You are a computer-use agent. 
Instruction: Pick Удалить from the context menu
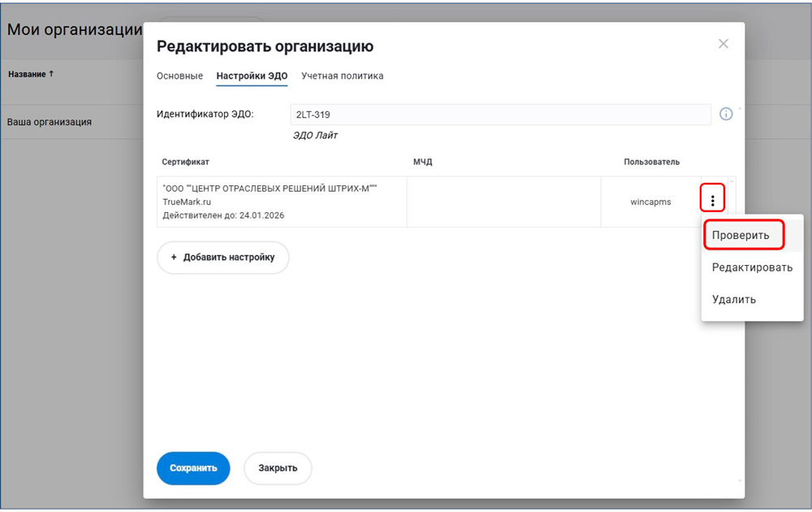pyautogui.click(x=734, y=299)
